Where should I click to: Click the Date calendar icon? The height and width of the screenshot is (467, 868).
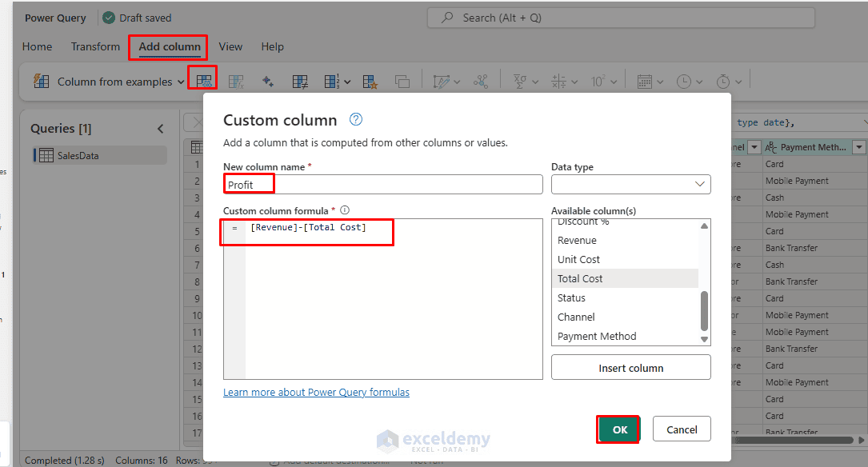pyautogui.click(x=644, y=82)
